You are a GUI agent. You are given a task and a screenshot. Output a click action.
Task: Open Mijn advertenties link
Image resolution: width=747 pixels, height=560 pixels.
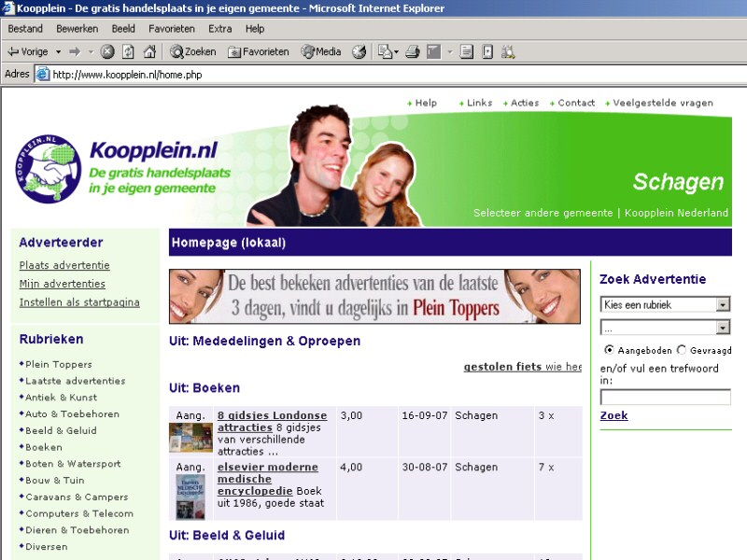pos(62,284)
